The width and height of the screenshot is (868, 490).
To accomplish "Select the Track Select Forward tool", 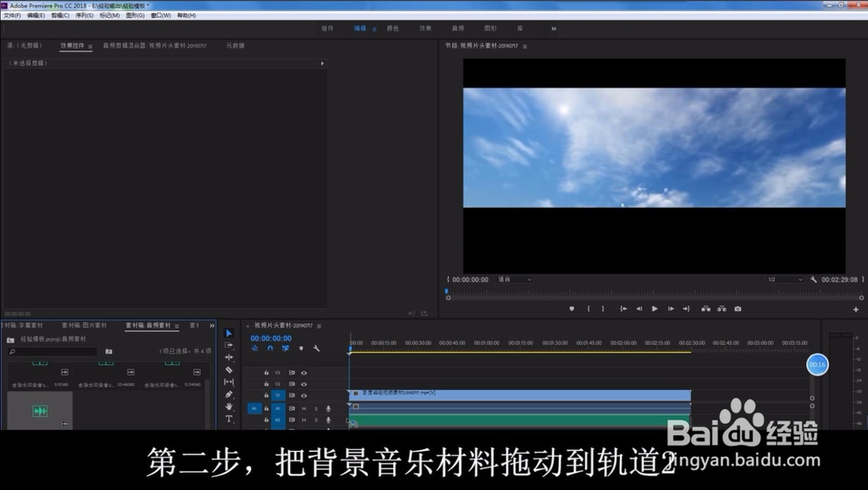I will point(228,345).
